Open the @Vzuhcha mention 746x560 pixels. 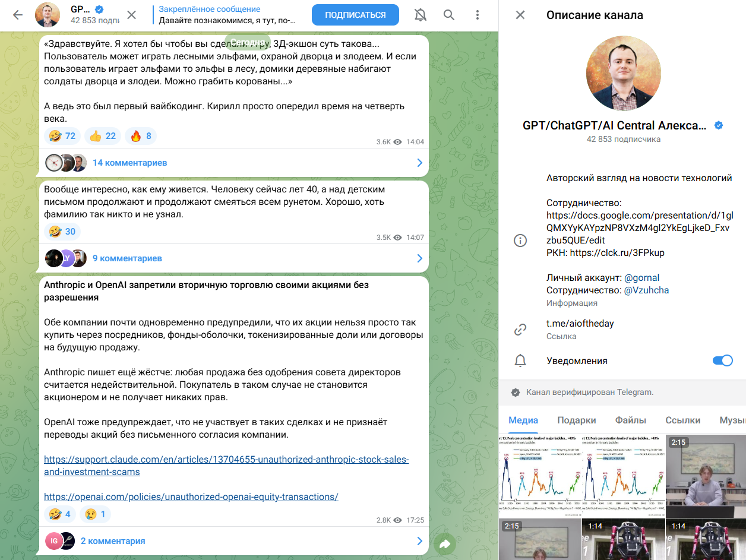[x=646, y=290]
